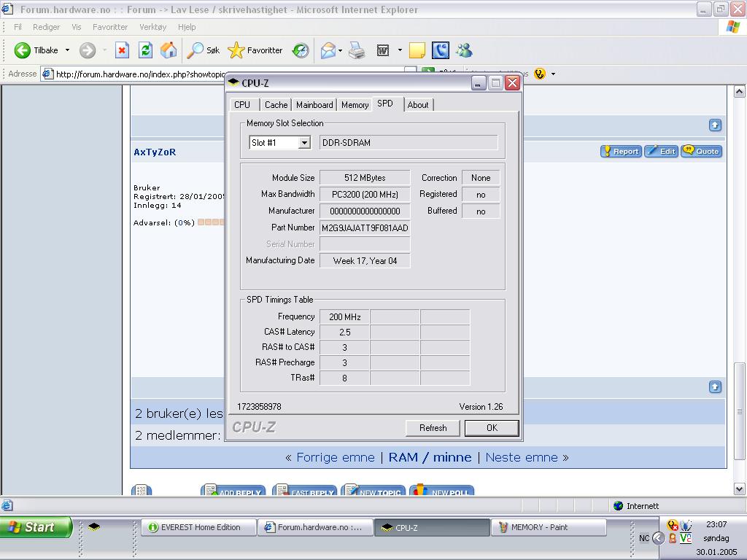
Task: Open the Slot #1 memory slot dropdown
Action: [304, 142]
